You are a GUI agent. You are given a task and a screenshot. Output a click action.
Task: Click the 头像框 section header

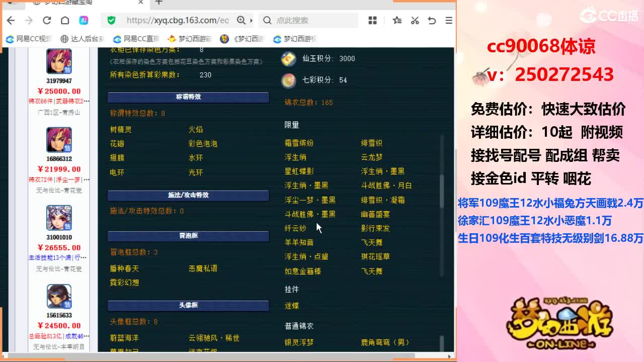pyautogui.click(x=188, y=305)
